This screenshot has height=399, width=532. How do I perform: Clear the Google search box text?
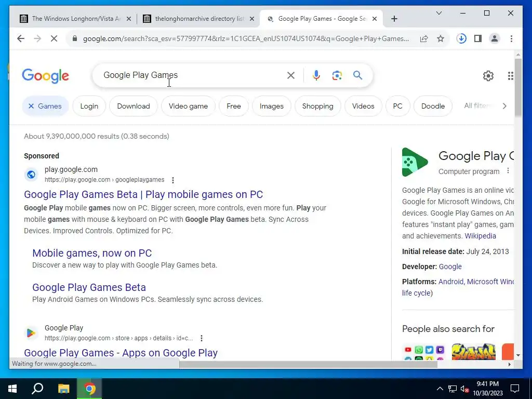(291, 75)
